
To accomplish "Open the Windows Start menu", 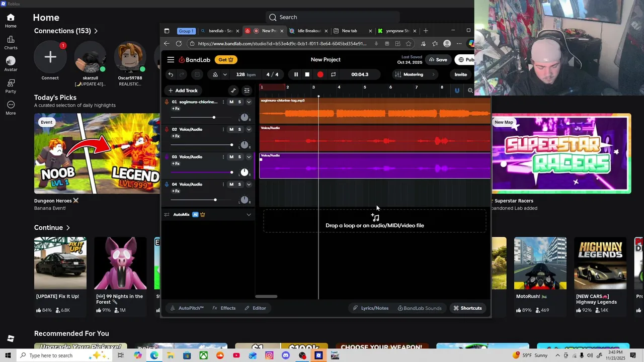I will click(8, 355).
